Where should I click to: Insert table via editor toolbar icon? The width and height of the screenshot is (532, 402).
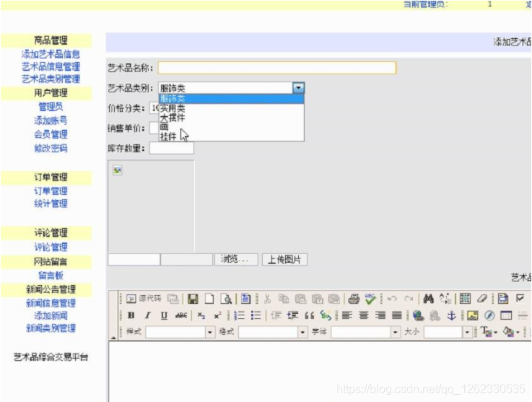(506, 315)
